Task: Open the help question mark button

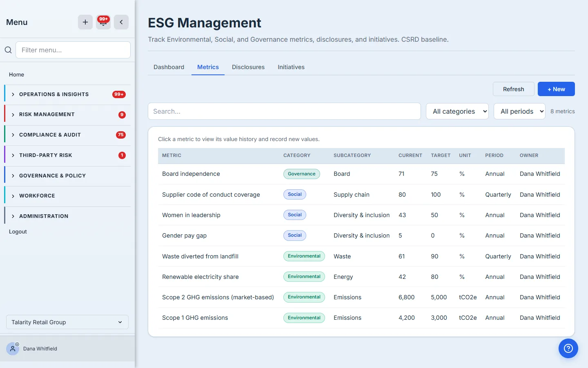Action: 568,348
